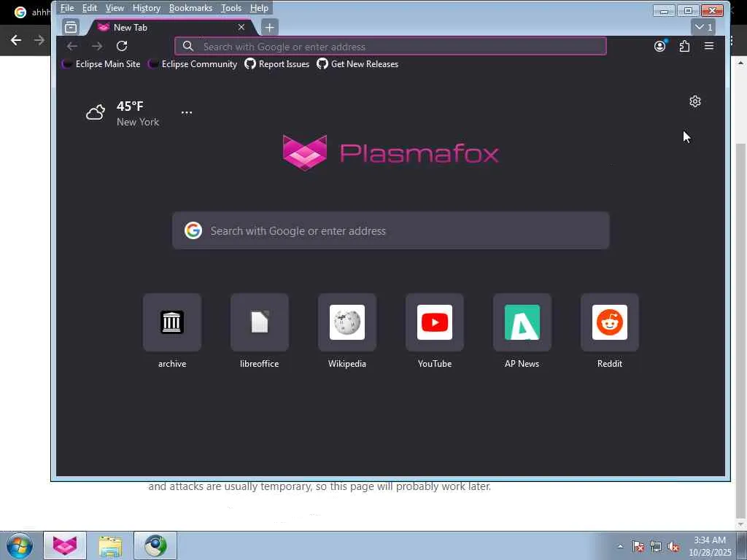747x560 pixels.
Task: Focus the center Google search box
Action: pyautogui.click(x=391, y=230)
